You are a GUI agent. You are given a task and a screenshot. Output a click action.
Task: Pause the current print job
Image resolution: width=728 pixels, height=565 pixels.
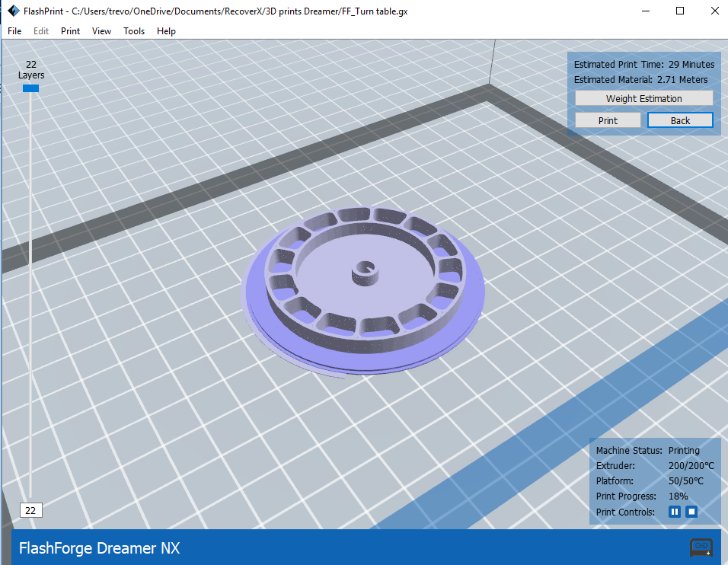(x=675, y=512)
